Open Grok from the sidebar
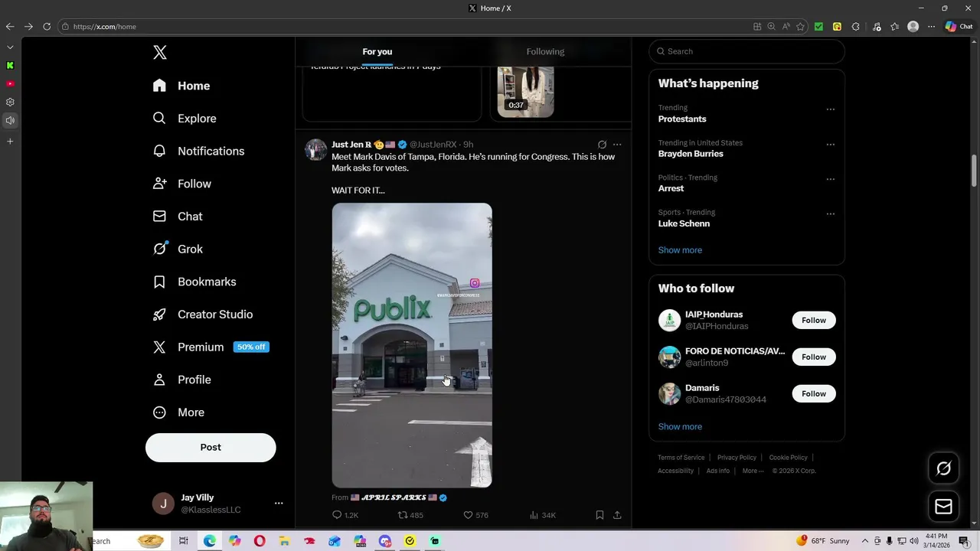This screenshot has height=551, width=980. tap(178, 249)
